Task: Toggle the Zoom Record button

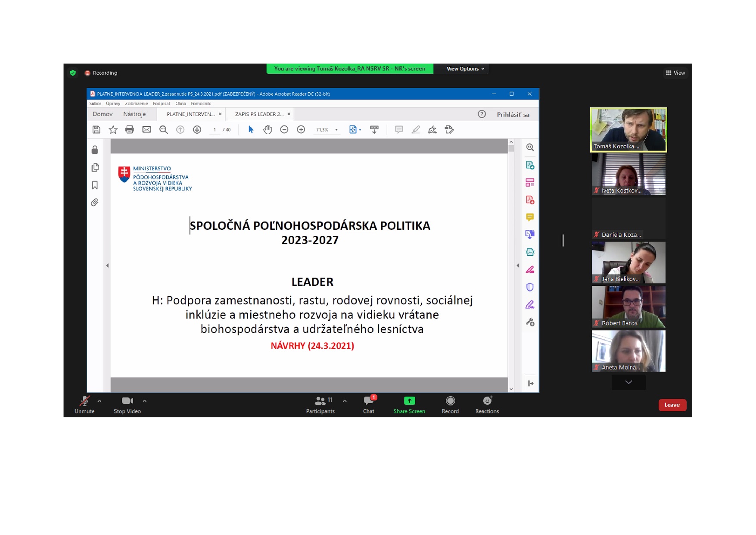Action: [450, 405]
